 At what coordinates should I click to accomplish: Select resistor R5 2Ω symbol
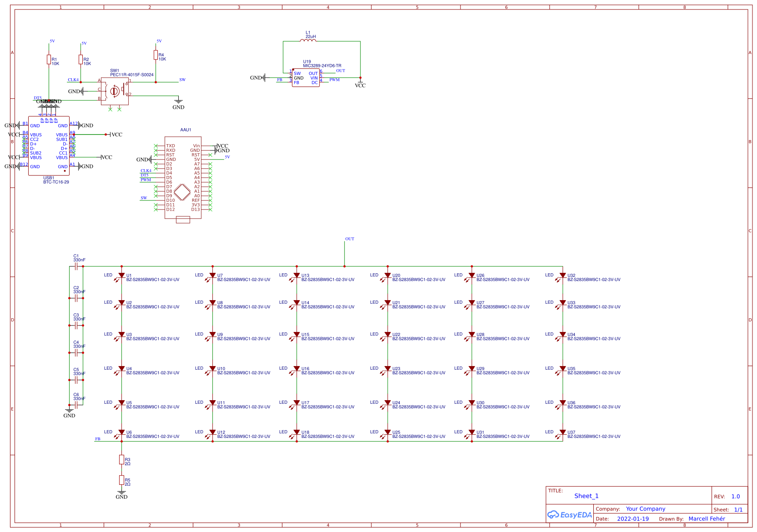(121, 480)
